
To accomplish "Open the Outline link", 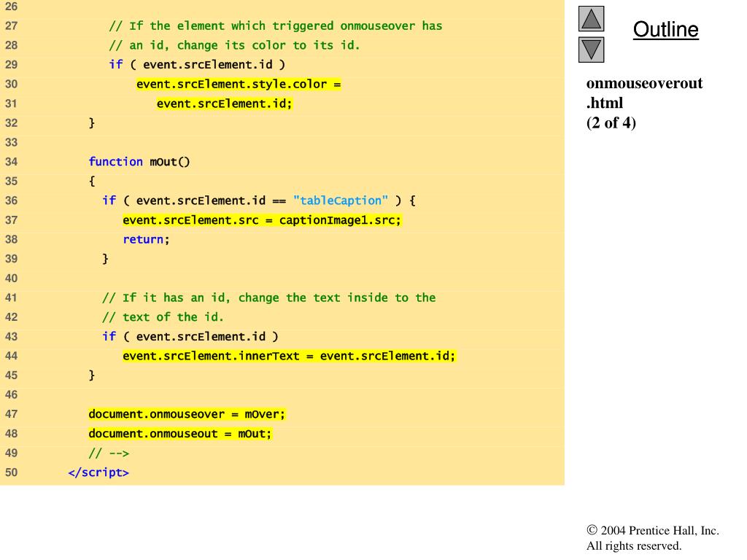I will [x=665, y=29].
